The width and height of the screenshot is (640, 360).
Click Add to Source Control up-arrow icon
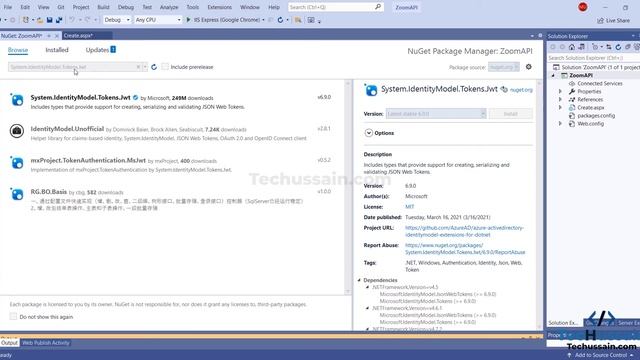coord(569,355)
